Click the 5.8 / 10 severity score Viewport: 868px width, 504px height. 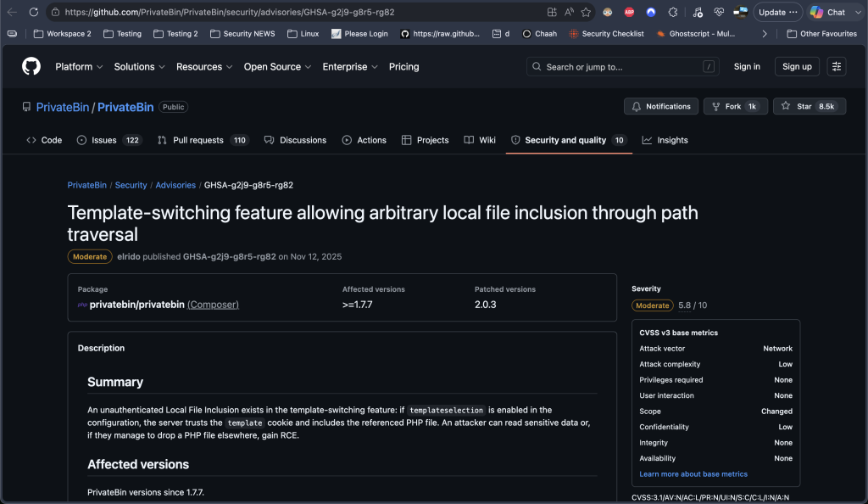pyautogui.click(x=693, y=305)
